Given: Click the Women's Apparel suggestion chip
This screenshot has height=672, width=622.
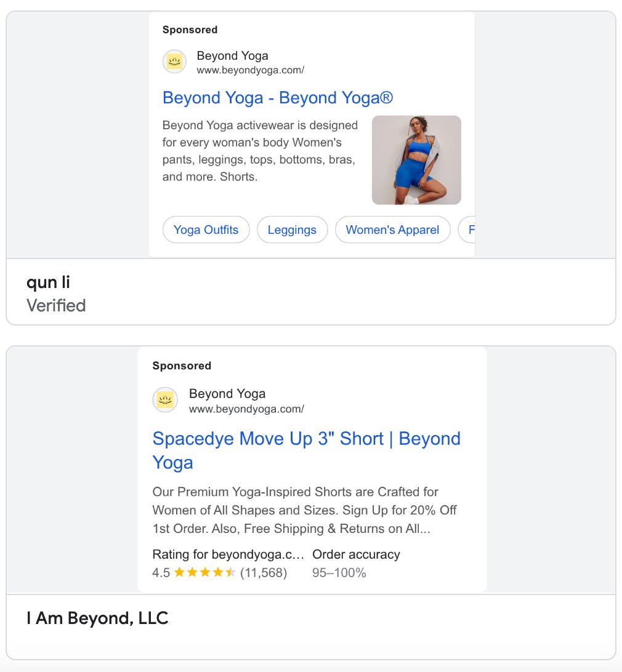Looking at the screenshot, I should (392, 230).
